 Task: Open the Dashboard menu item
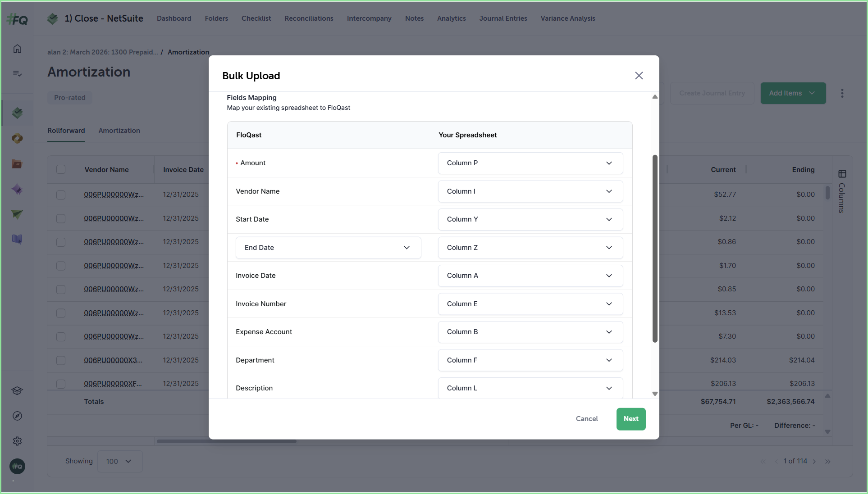click(174, 18)
